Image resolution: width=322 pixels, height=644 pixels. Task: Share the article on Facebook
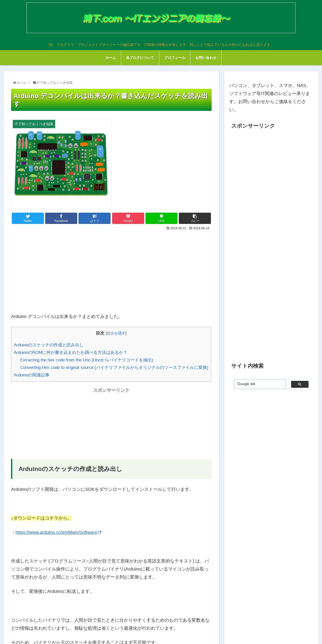click(x=61, y=218)
